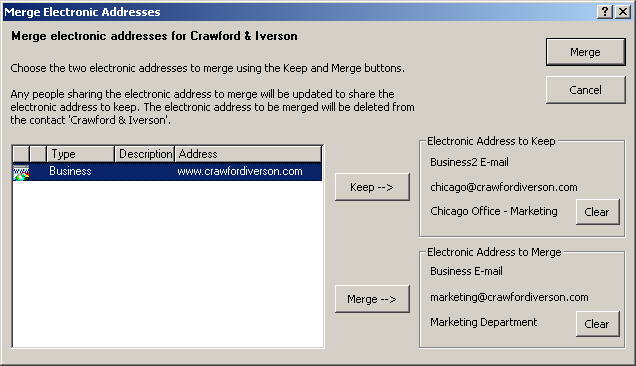Click the marketing@crawfordiverson.com address text
The image size is (636, 366).
pyautogui.click(x=509, y=297)
